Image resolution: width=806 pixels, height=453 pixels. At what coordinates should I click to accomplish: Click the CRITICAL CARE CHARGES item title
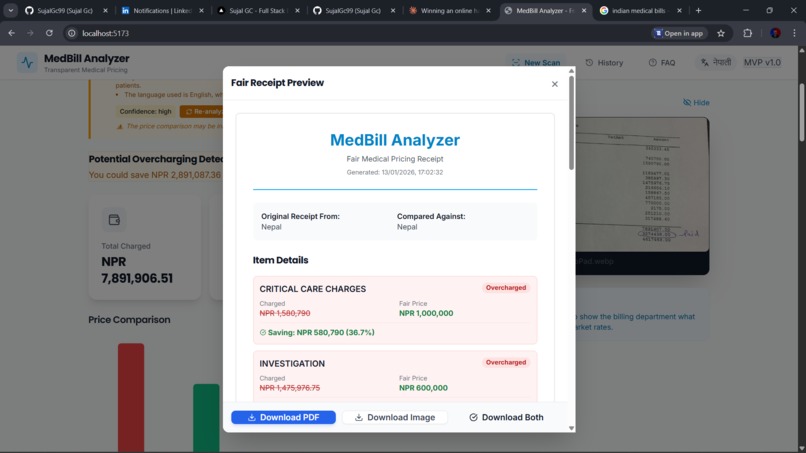point(313,289)
